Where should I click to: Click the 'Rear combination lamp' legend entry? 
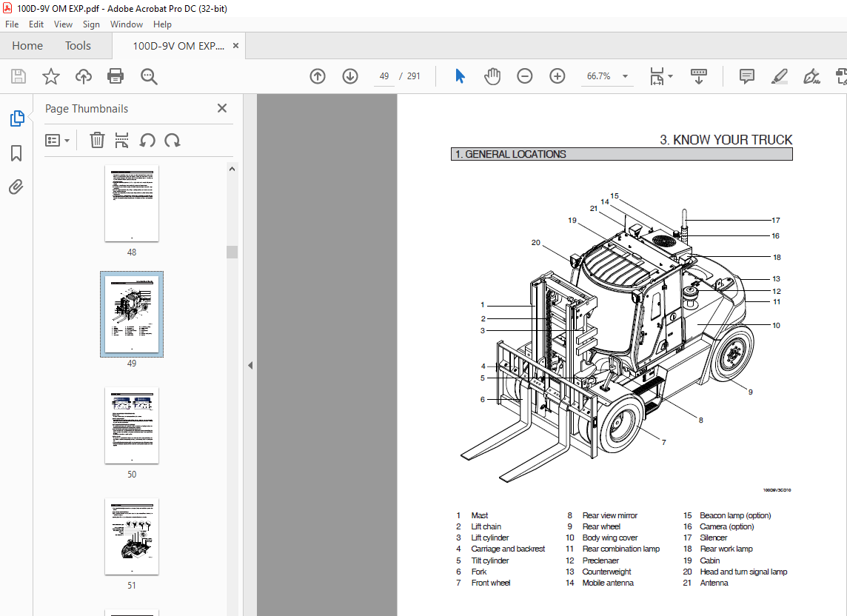[620, 549]
